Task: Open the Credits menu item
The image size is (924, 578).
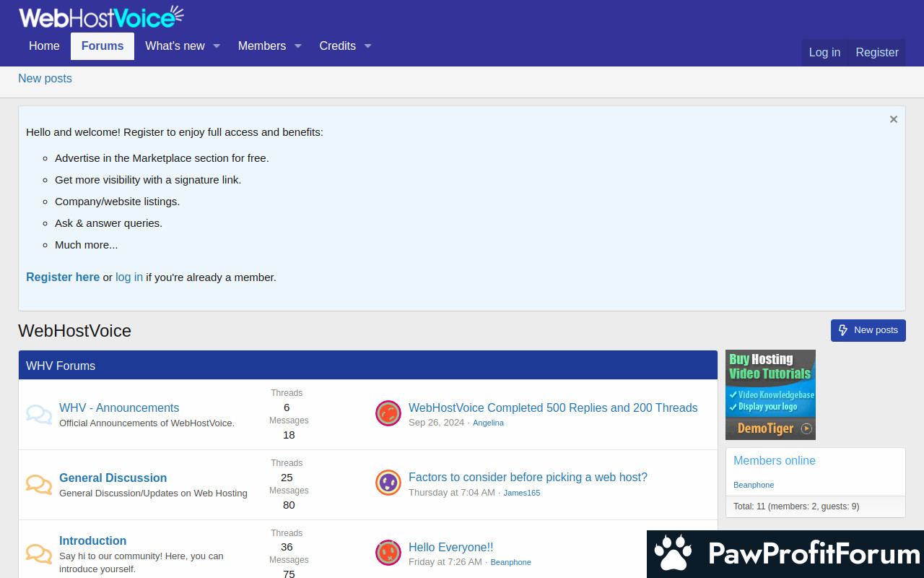Action: click(x=338, y=46)
